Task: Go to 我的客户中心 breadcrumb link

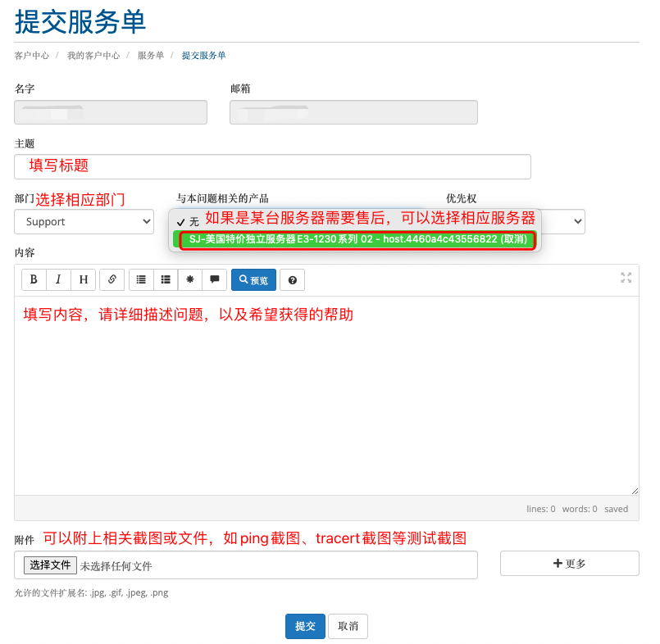Action: pyautogui.click(x=93, y=56)
